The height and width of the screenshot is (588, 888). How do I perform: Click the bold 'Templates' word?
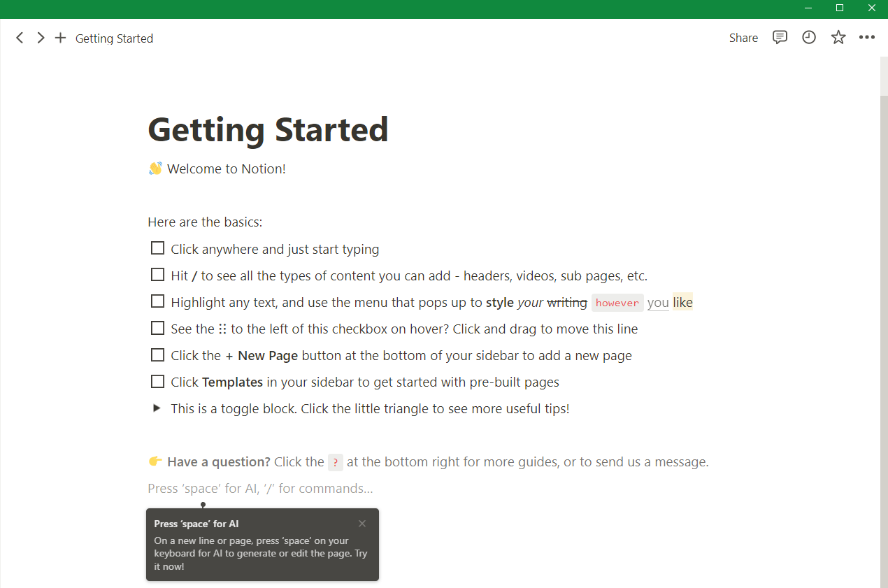tap(232, 382)
